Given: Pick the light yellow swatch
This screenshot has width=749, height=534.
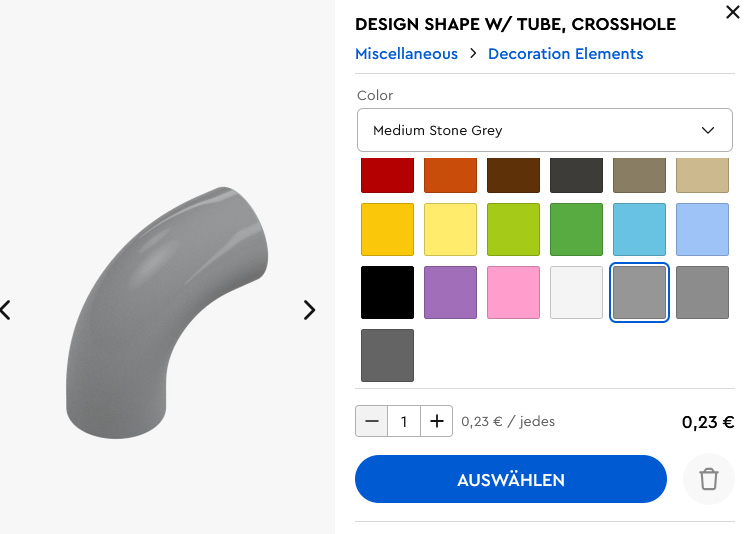Looking at the screenshot, I should [x=450, y=229].
